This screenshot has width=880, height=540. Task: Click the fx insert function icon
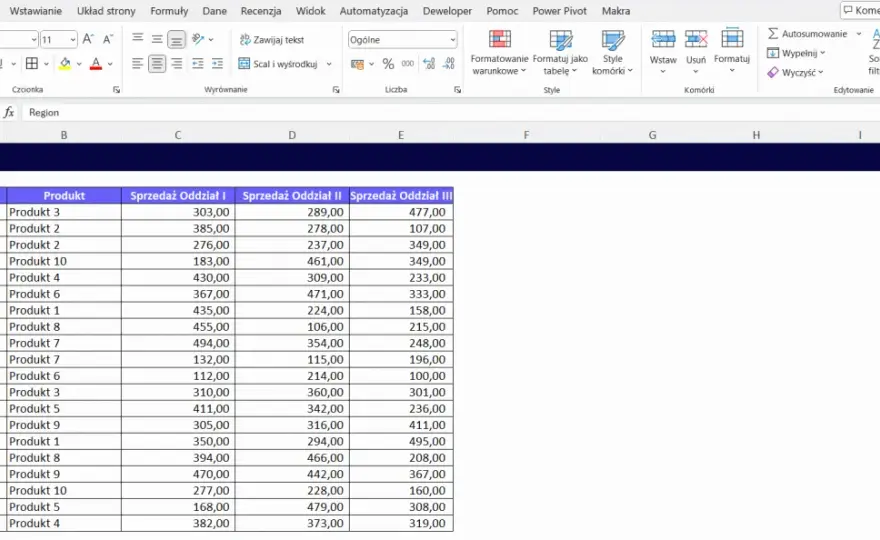(8, 112)
